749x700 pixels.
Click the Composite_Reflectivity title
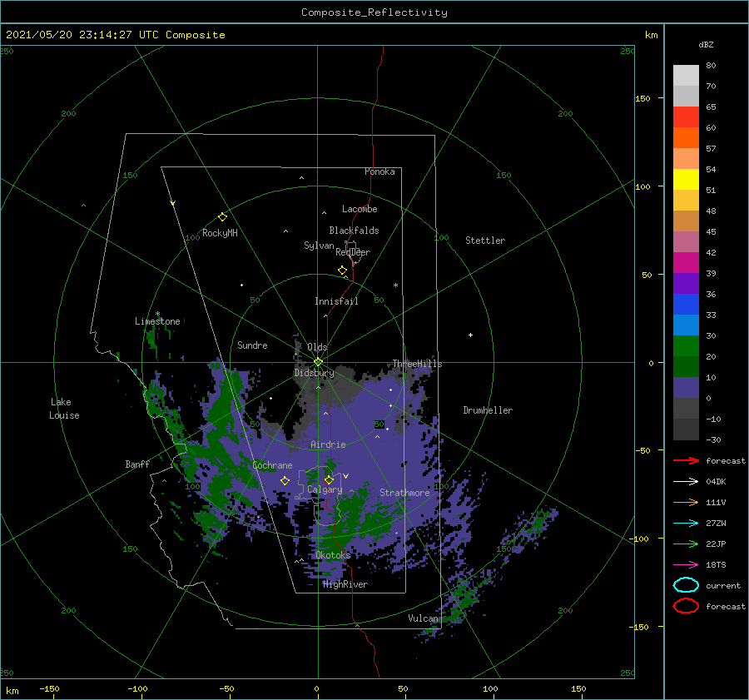tap(374, 12)
